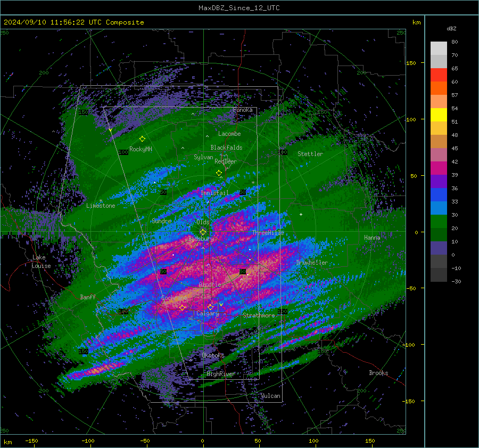Click the Ponoka label
This screenshot has width=479, height=448.
coord(243,110)
